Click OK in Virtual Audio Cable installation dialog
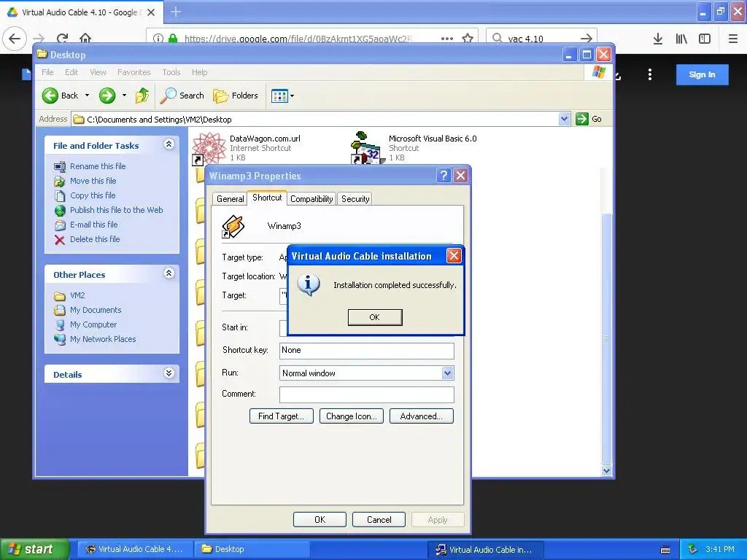Viewport: 747px width, 560px height. (x=375, y=317)
